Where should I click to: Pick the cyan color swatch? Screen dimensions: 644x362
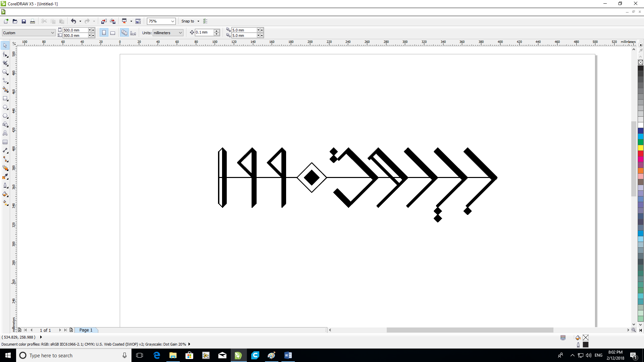pos(641,136)
